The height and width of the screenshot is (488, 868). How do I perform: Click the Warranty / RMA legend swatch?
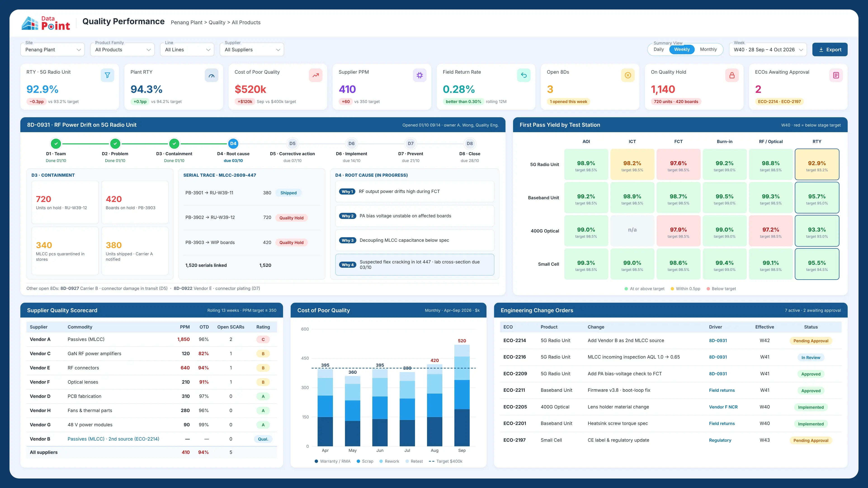316,461
